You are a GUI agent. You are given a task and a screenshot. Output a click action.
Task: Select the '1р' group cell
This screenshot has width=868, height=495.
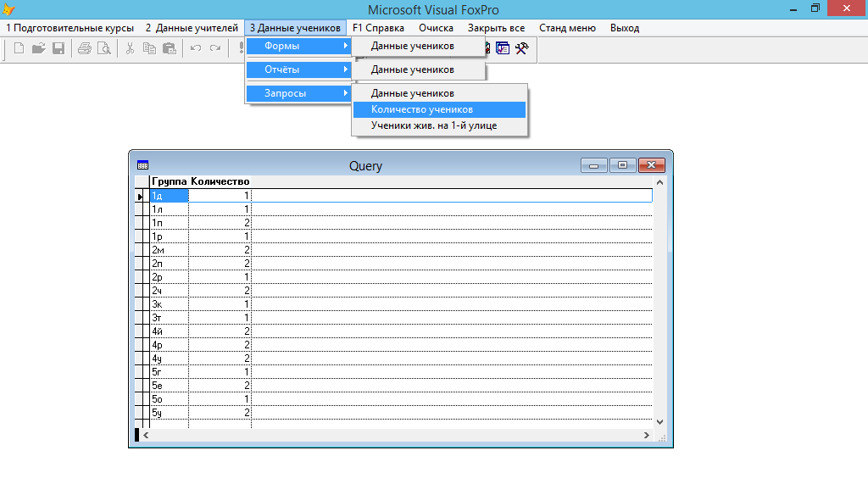coord(170,236)
